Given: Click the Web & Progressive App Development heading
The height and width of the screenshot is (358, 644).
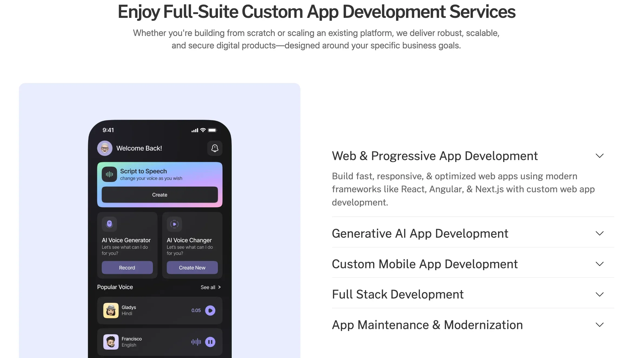Looking at the screenshot, I should (x=435, y=156).
